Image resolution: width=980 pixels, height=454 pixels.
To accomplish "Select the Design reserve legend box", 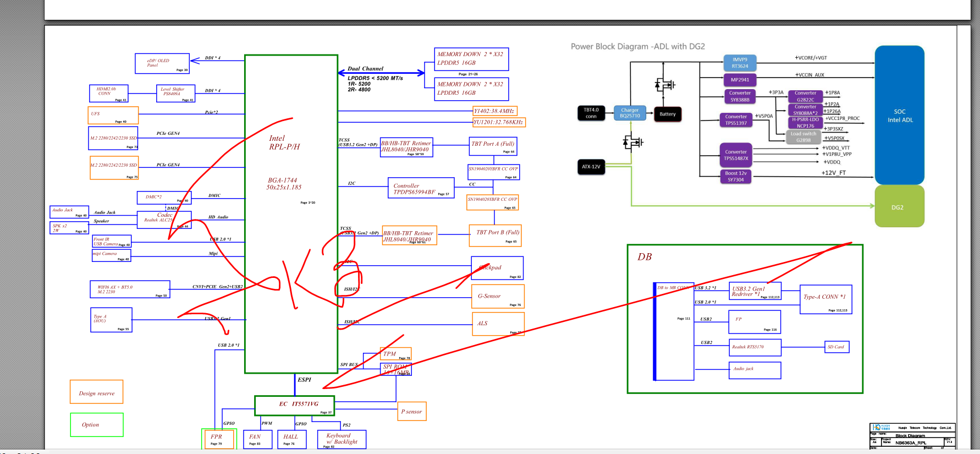I will tap(97, 392).
